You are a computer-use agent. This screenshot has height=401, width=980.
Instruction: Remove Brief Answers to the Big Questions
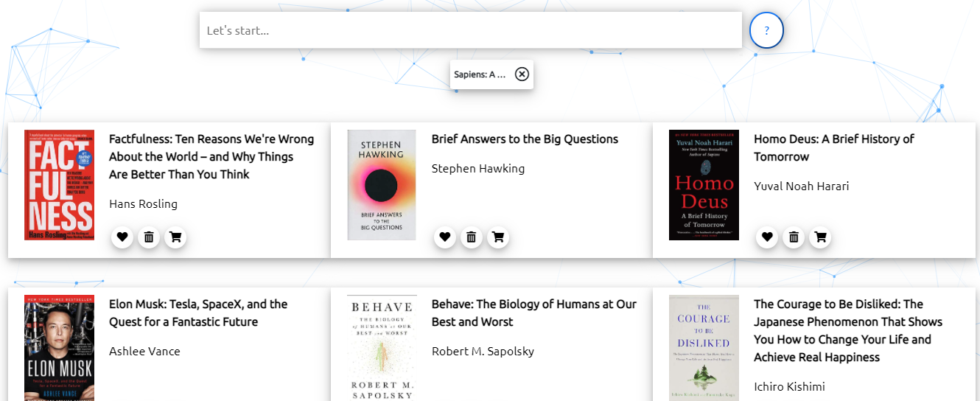[x=472, y=237]
